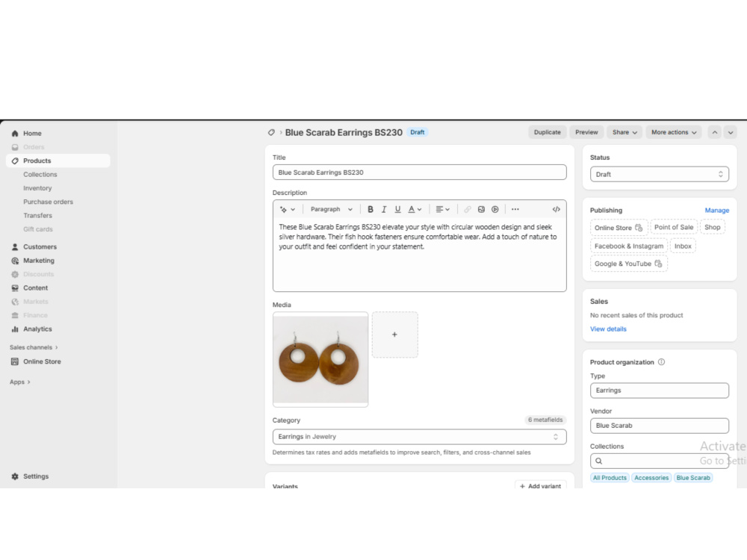Click the insert image icon
747x560 pixels.
[x=481, y=210]
